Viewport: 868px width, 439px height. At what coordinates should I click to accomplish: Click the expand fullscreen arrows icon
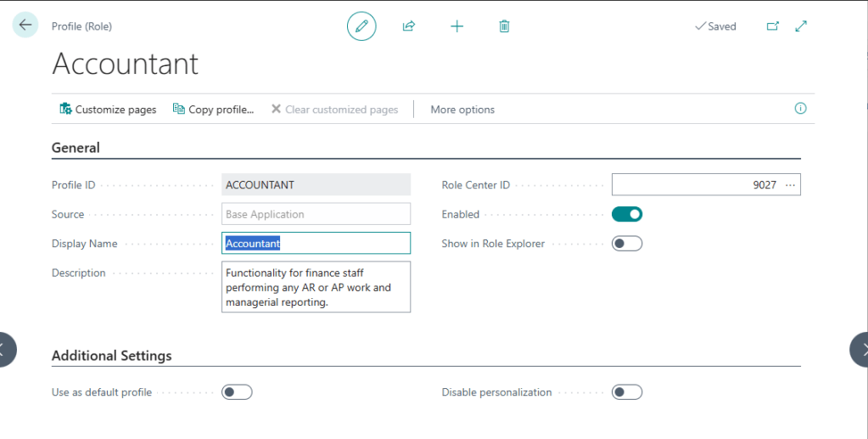[x=801, y=26]
